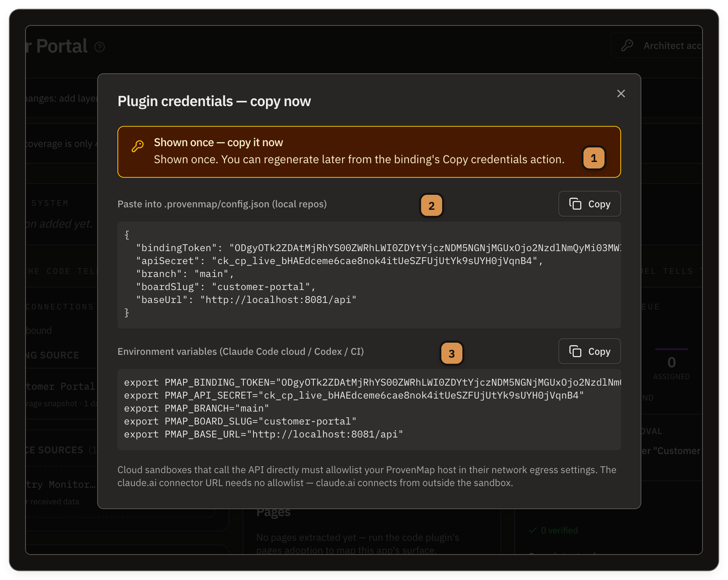This screenshot has height=580, width=728.
Task: Click the "Environment variables" section label
Action: (241, 351)
